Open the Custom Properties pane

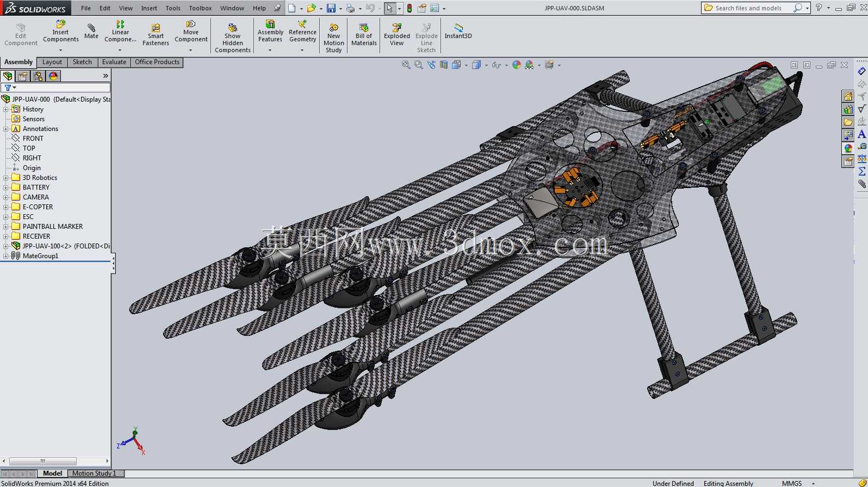tap(848, 161)
